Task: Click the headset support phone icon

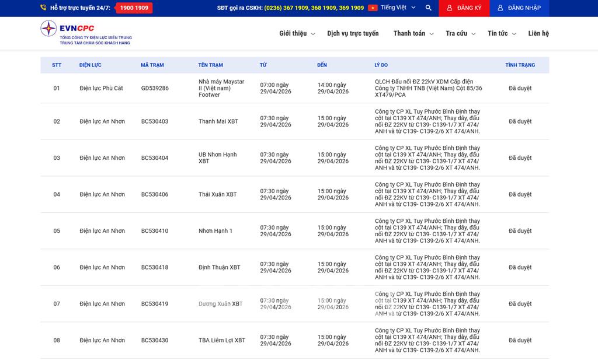Action: (43, 8)
